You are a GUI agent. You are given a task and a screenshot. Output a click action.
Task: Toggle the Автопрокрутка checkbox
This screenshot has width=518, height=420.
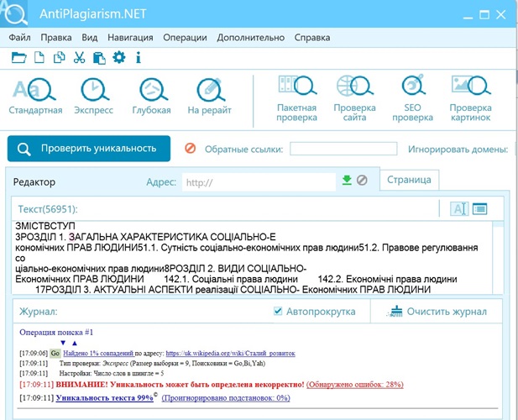(x=278, y=311)
